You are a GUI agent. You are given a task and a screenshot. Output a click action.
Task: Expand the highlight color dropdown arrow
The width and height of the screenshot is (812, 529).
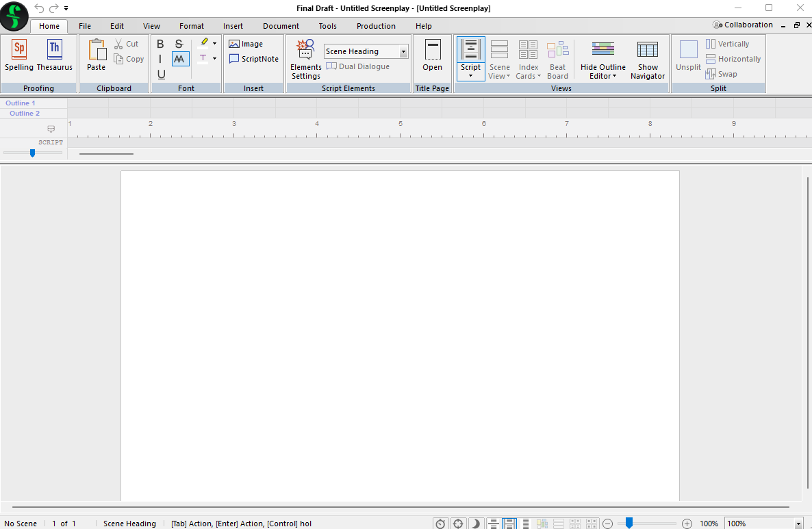pyautogui.click(x=214, y=44)
